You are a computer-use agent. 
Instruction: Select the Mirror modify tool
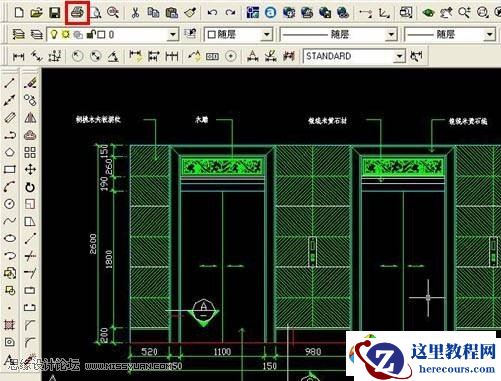click(x=30, y=118)
